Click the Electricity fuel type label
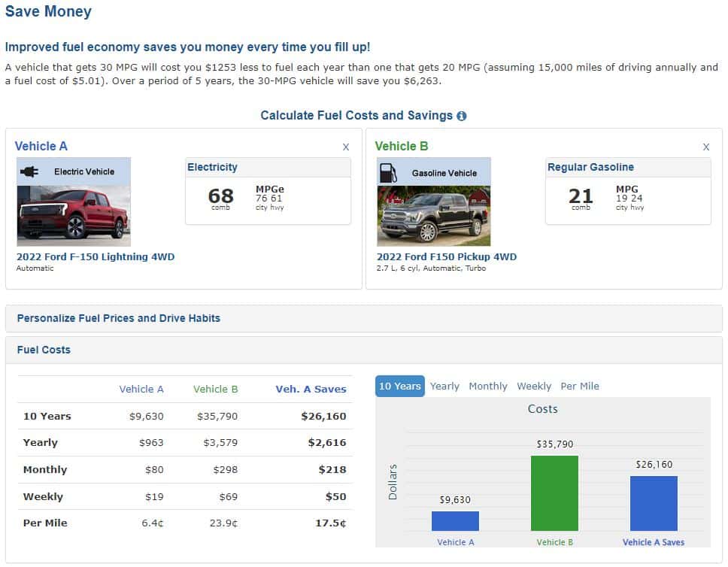 pyautogui.click(x=212, y=167)
